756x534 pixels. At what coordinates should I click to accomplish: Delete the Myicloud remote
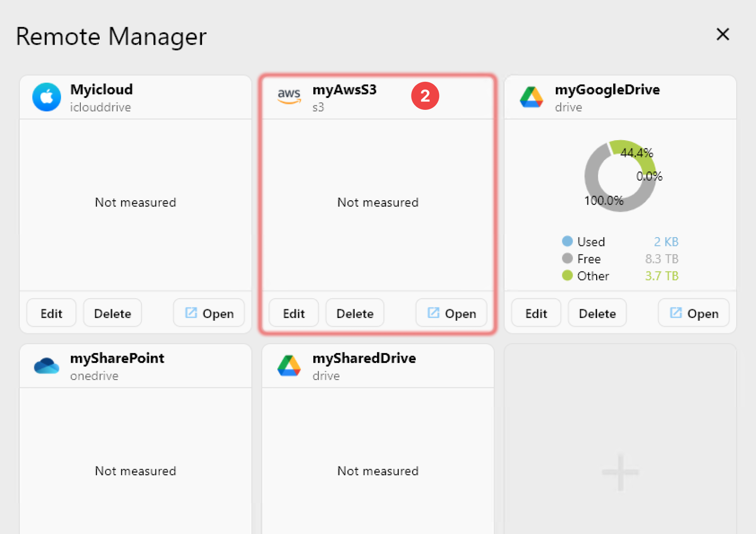[113, 313]
